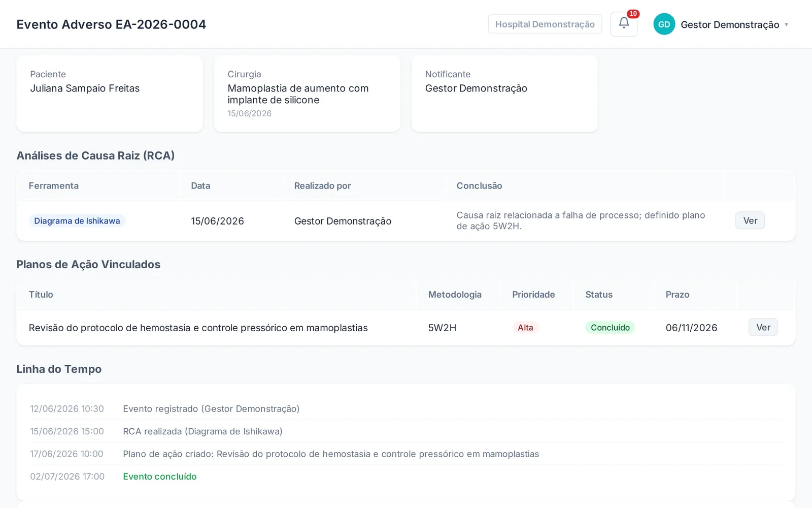Screen dimensions: 812x508
Task: Select the Gestor Demonstração user name
Action: (x=730, y=24)
